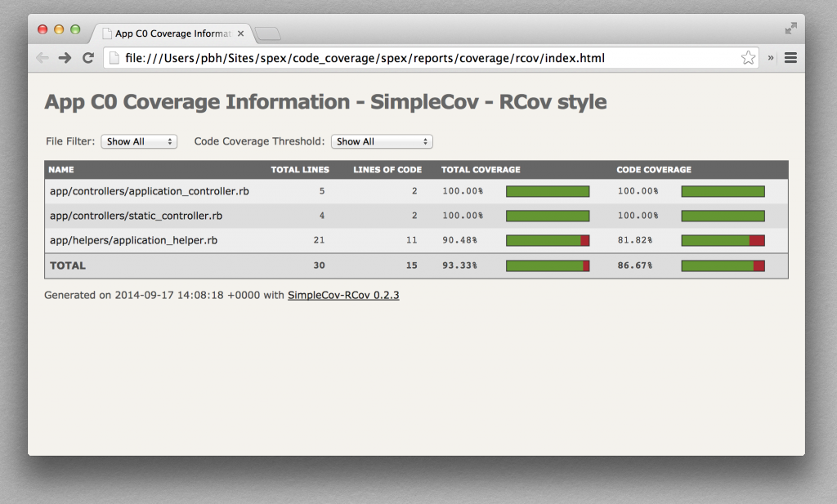Zoom the window with the green button
The image size is (837, 504).
coord(75,29)
